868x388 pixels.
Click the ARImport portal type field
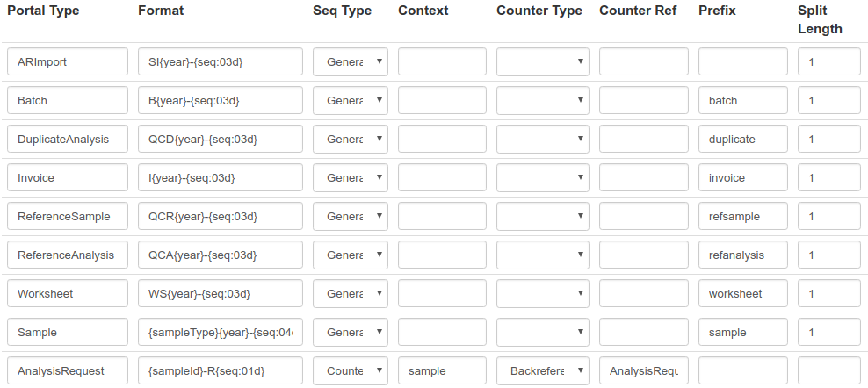[67, 62]
